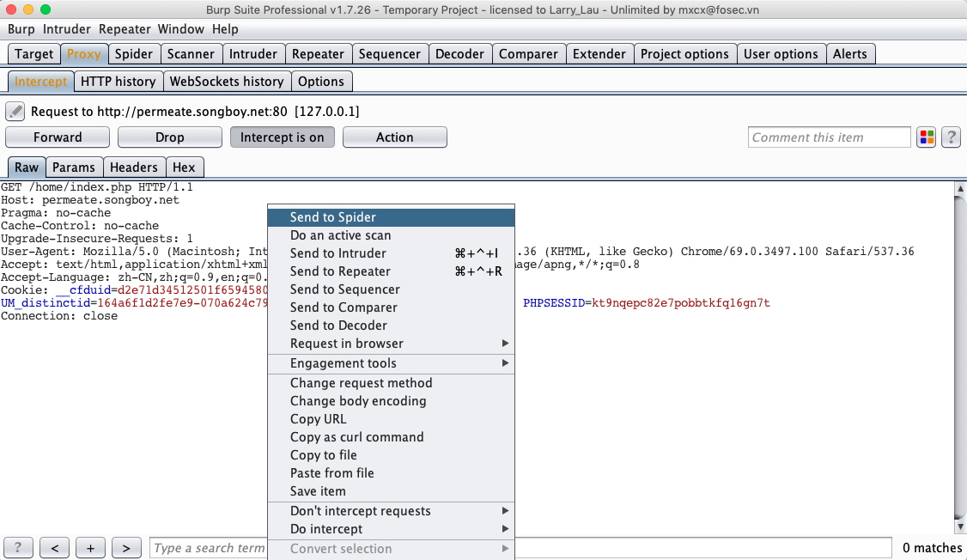The image size is (967, 560).
Task: Toggle the 'Intercept is on' button
Action: (282, 137)
